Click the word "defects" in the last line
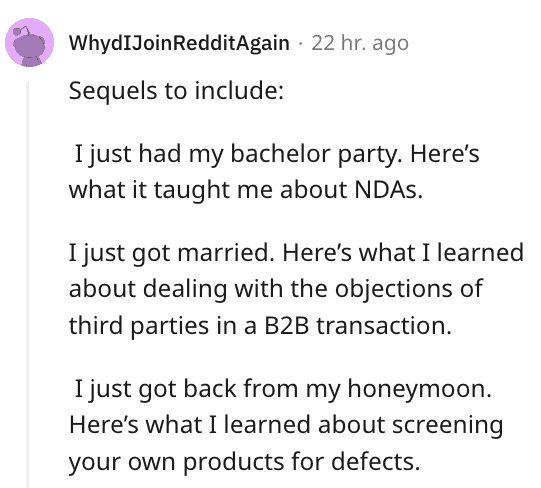Screen dimensions: 541x488 (x=376, y=461)
